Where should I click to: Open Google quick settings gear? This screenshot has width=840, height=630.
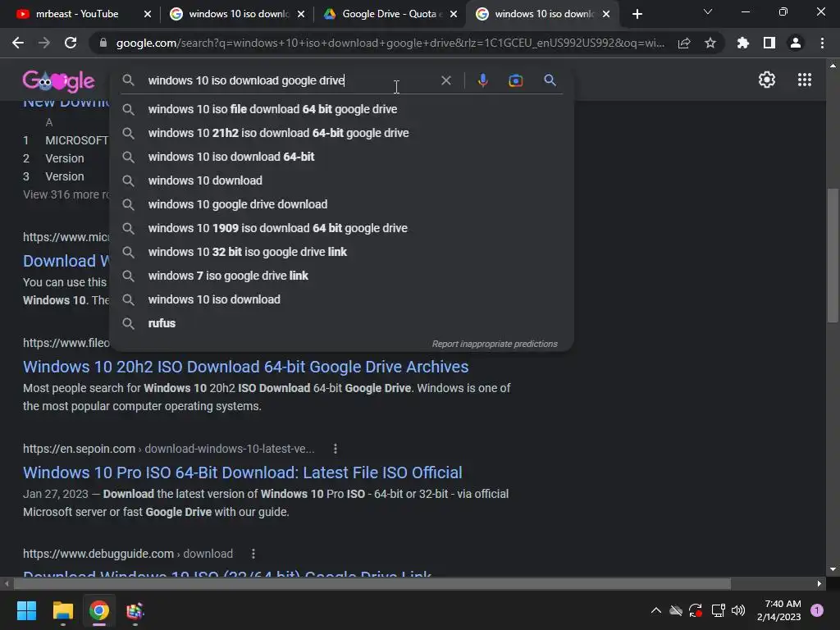(767, 80)
